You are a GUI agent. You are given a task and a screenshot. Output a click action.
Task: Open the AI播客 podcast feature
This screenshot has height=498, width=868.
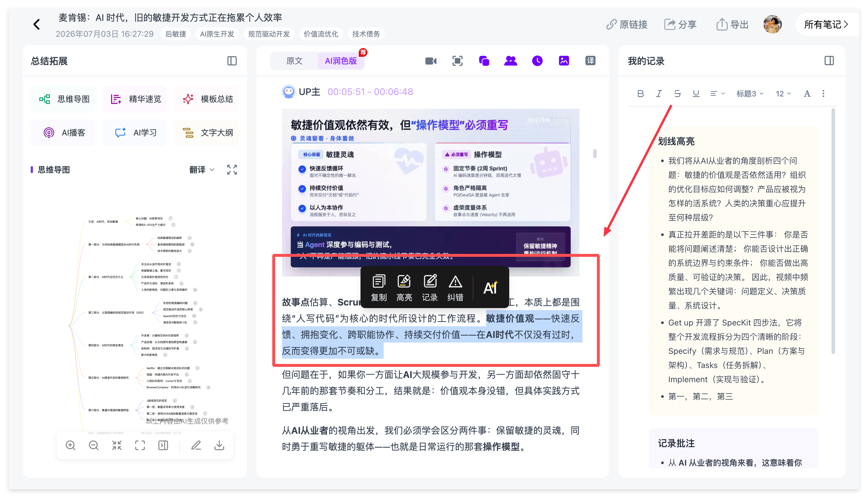pos(64,133)
